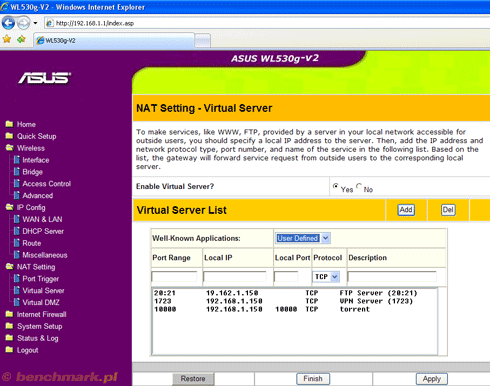Click the Add button

(406, 210)
